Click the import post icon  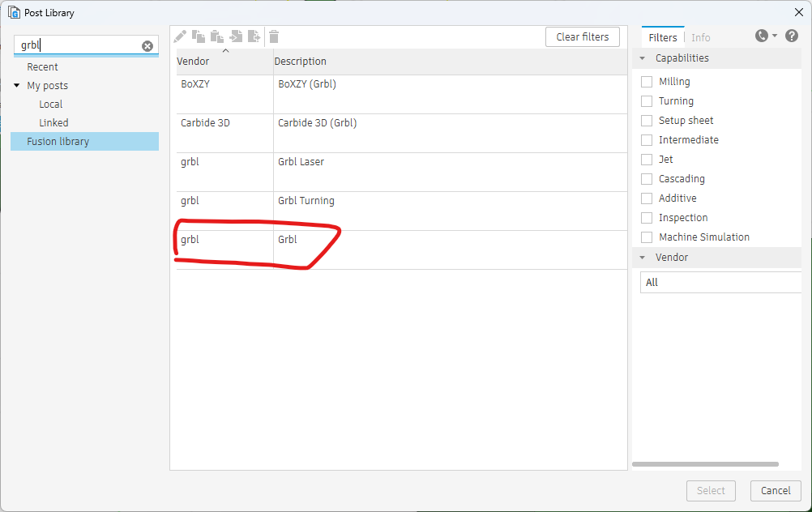click(x=236, y=36)
